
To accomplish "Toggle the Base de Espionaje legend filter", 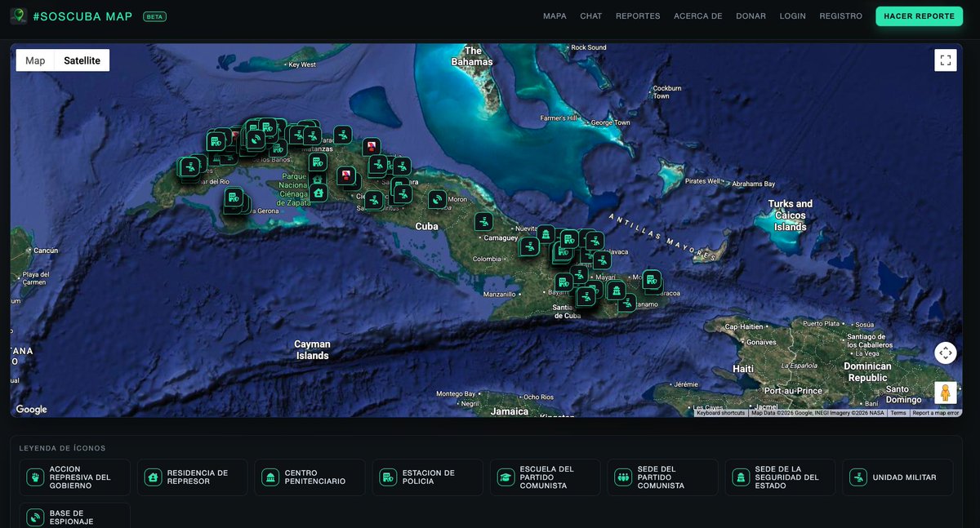I will (x=75, y=515).
